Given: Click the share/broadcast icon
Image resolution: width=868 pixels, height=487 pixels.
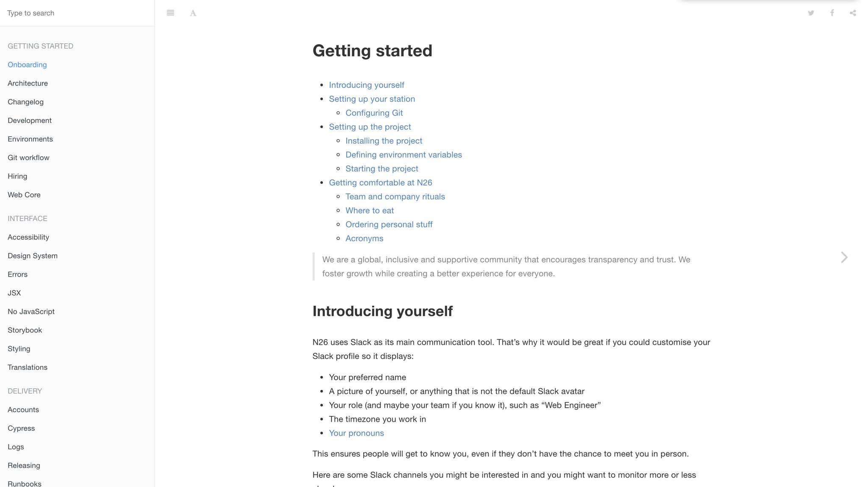Looking at the screenshot, I should (x=852, y=13).
